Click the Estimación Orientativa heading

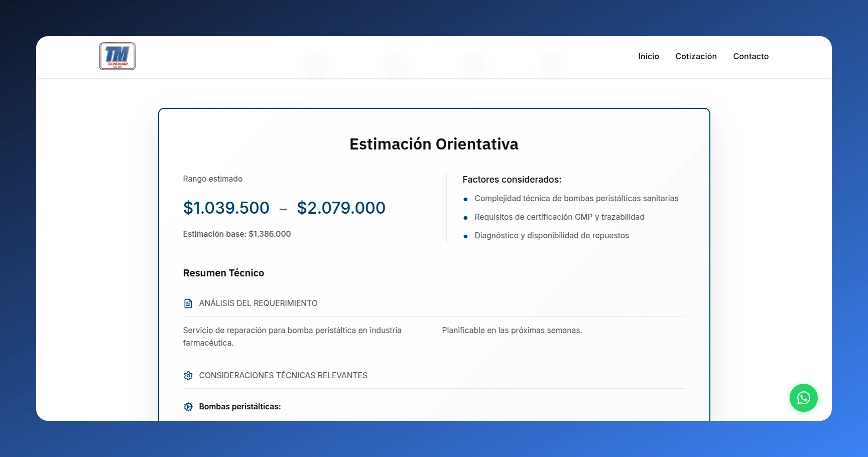click(x=434, y=144)
